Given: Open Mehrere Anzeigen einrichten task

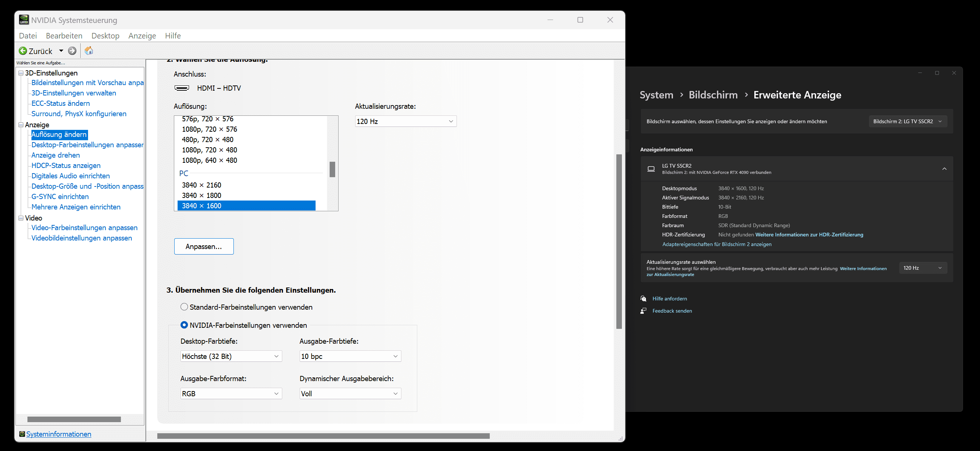Looking at the screenshot, I should coord(76,207).
